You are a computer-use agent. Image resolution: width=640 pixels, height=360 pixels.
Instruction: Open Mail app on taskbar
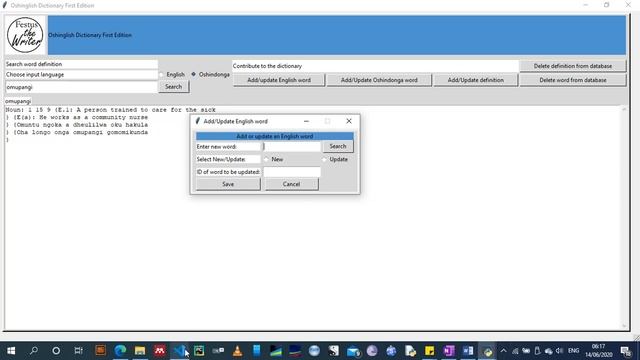coord(353,351)
